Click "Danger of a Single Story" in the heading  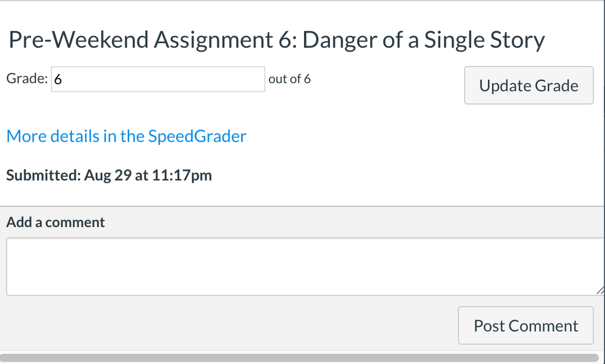(423, 41)
